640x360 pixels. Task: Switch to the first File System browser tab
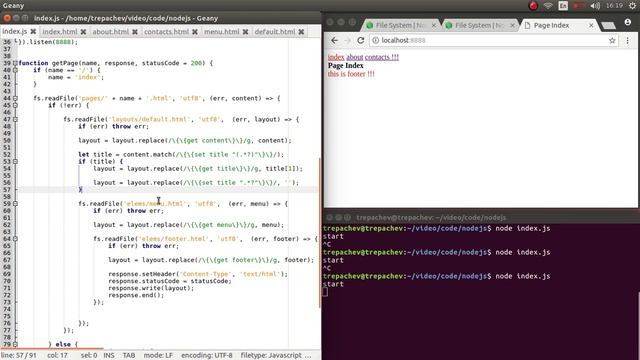[x=400, y=25]
